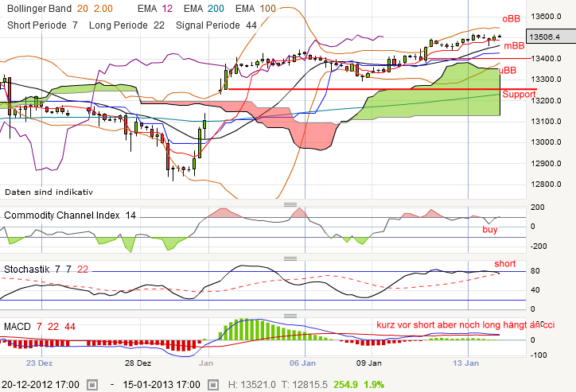Click the EMA 12 label

click(155, 9)
